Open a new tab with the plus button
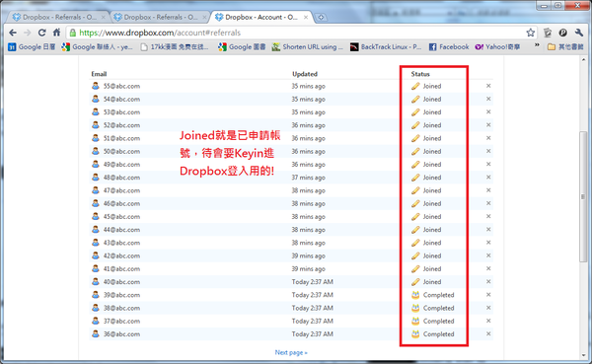The image size is (592, 364). point(321,18)
